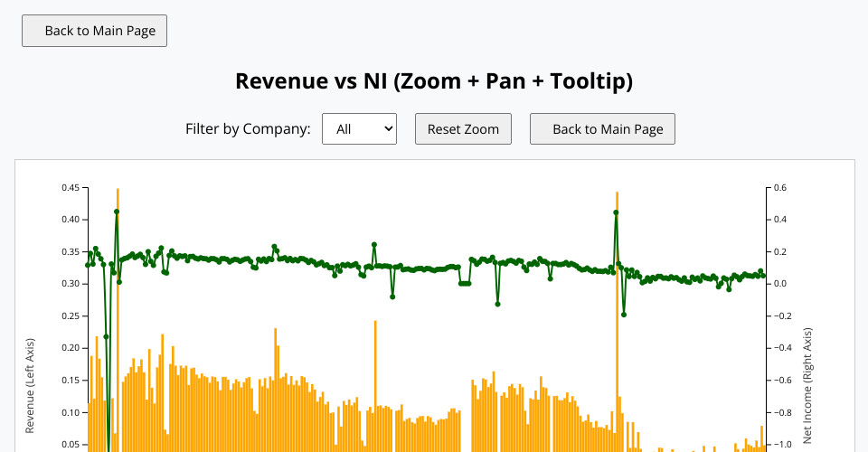Click Back to Main Page beside Reset Zoom
This screenshot has height=452, width=868.
(602, 128)
